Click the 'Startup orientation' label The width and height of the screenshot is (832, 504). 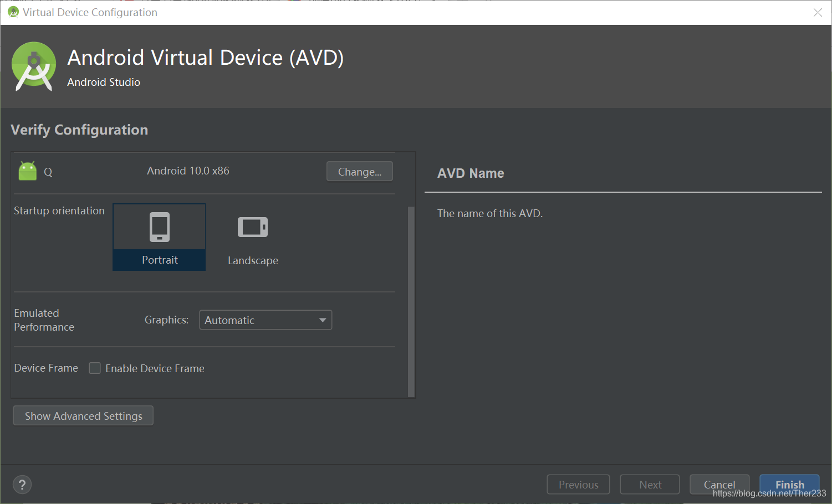click(59, 210)
